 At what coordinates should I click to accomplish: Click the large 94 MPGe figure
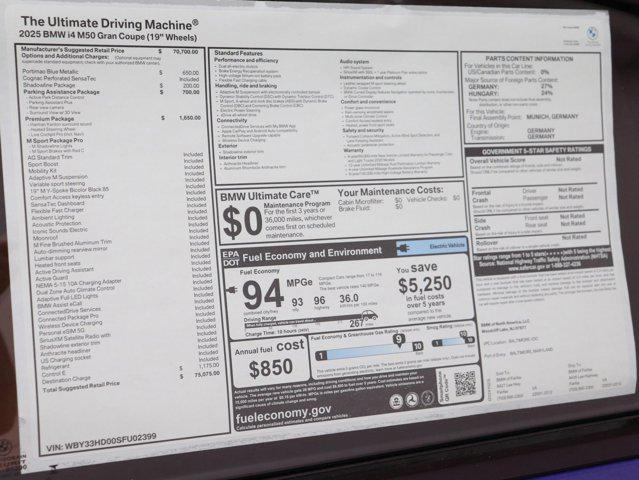click(263, 293)
